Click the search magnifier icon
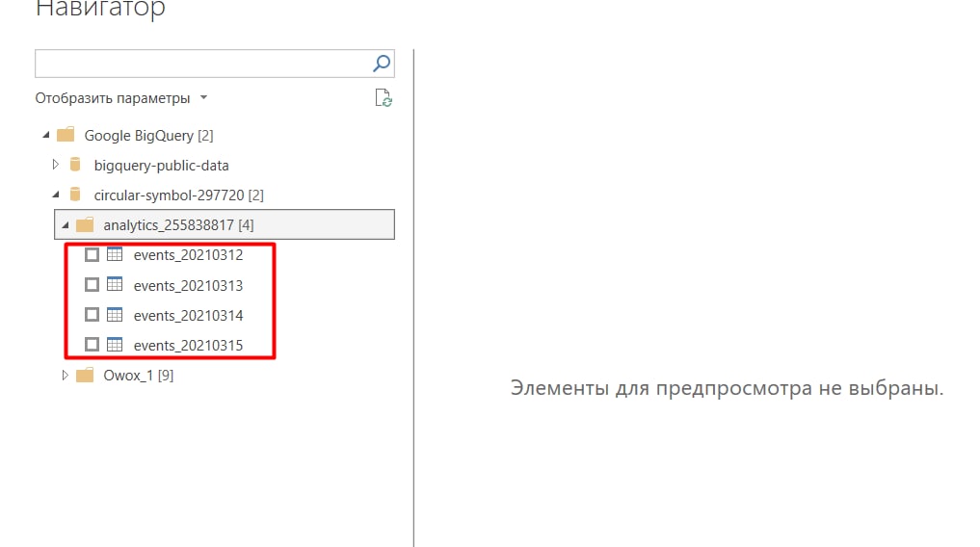980x547 pixels. pyautogui.click(x=382, y=63)
